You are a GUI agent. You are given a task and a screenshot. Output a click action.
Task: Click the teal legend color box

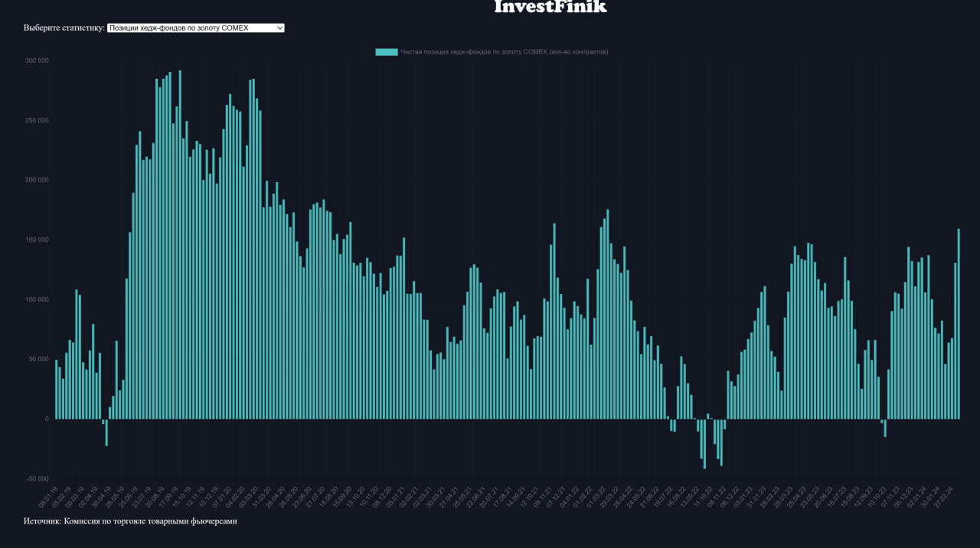386,52
